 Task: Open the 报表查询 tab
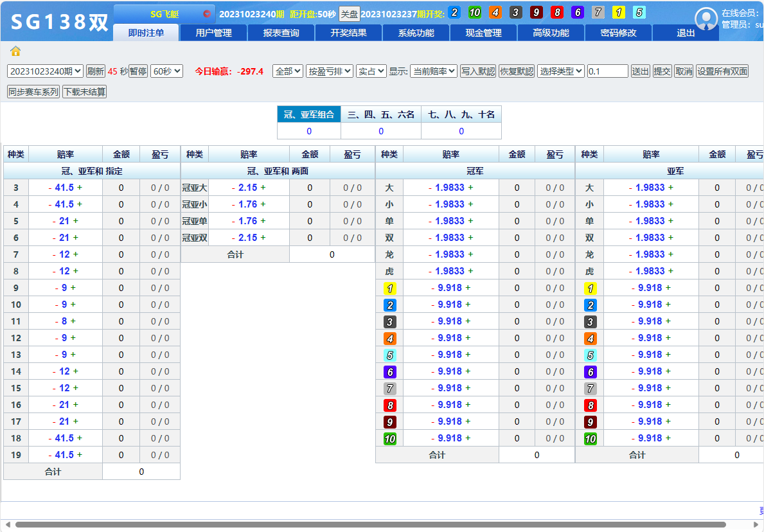point(281,33)
